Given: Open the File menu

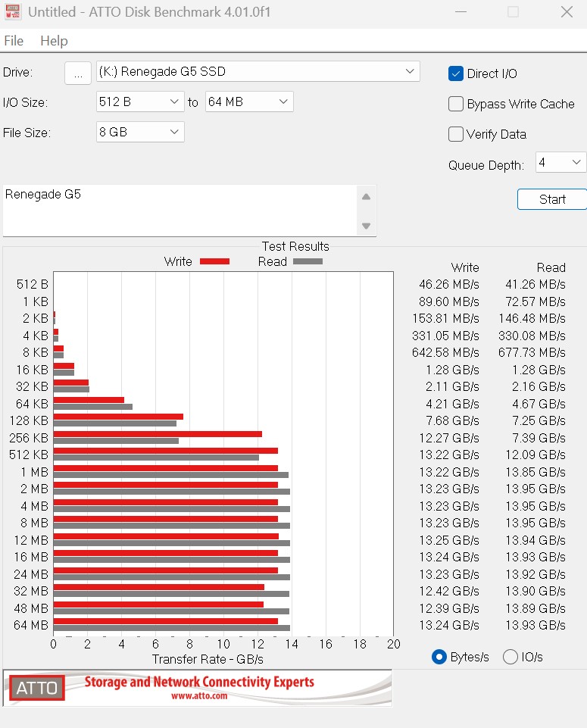Looking at the screenshot, I should pos(14,41).
